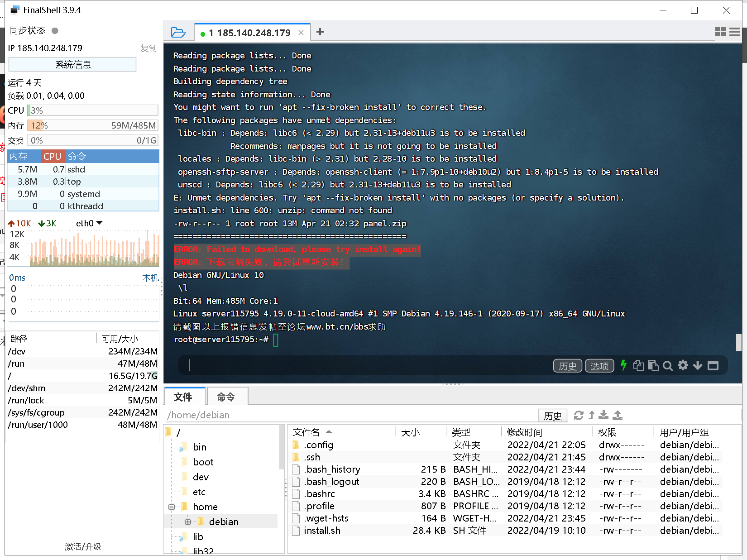Click the CPU usage bar
The width and height of the screenshot is (747, 560).
(x=92, y=110)
